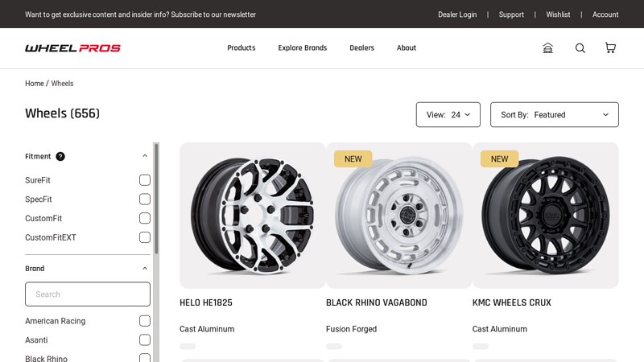Click the KMC WHEELS CRUX product title

(512, 302)
